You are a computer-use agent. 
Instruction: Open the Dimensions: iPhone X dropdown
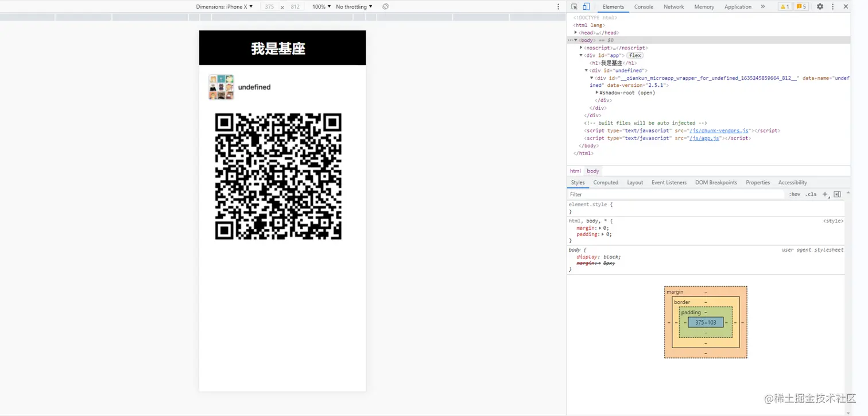click(224, 7)
